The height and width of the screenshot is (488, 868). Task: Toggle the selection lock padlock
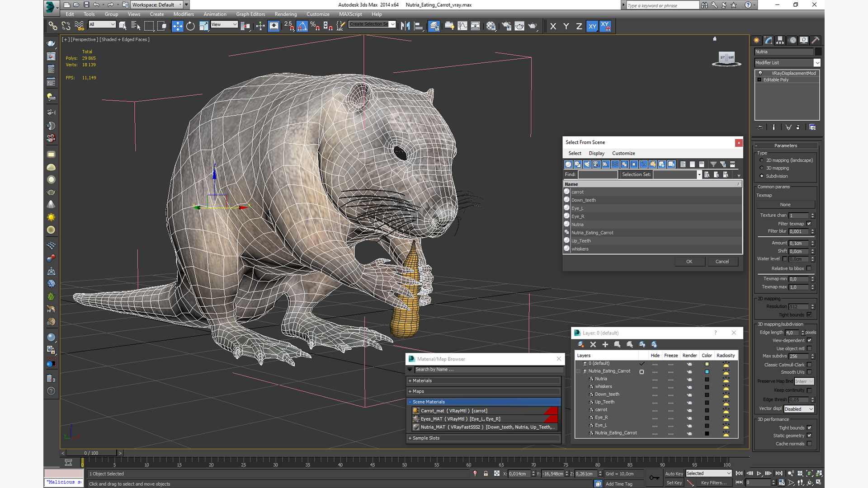(x=486, y=474)
